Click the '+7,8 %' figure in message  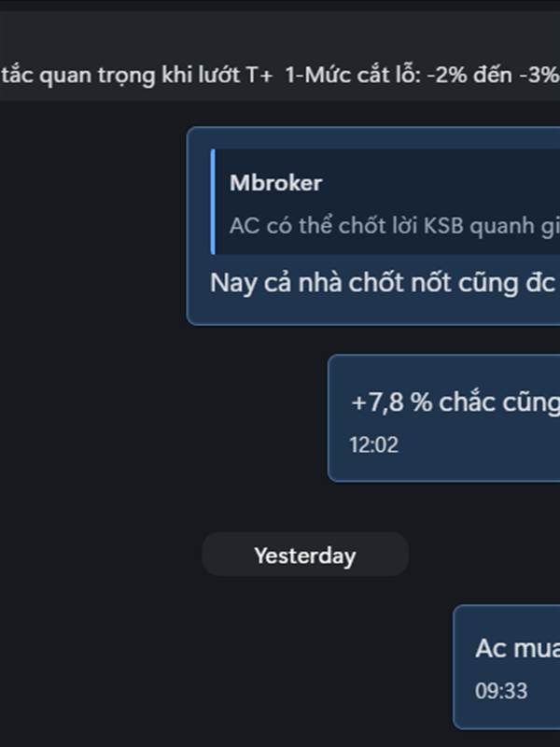point(391,402)
